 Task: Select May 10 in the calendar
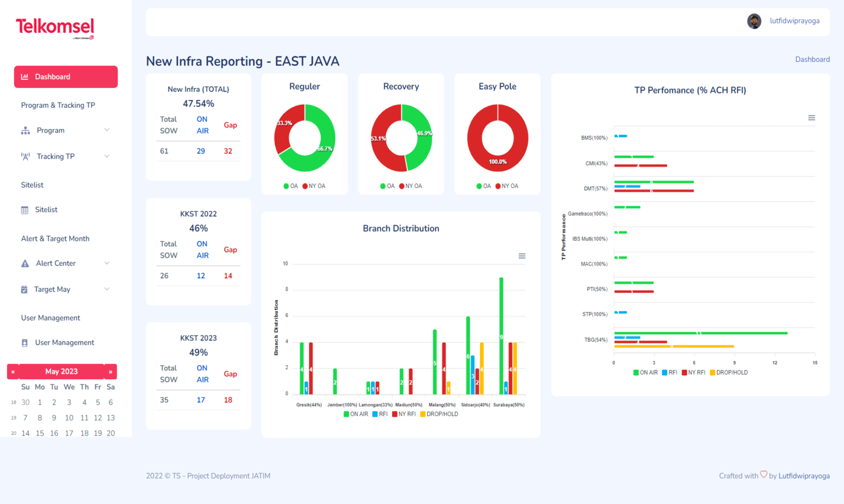click(x=69, y=418)
